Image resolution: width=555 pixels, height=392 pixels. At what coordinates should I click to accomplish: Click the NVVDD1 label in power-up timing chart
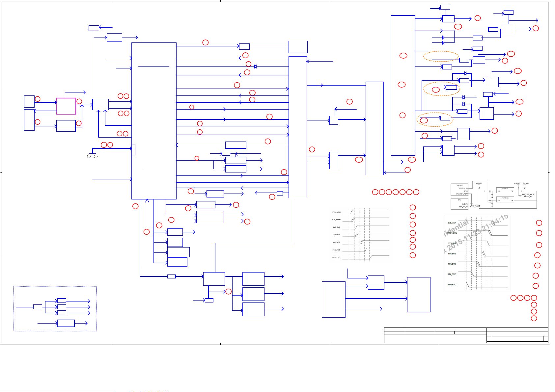click(x=336, y=235)
